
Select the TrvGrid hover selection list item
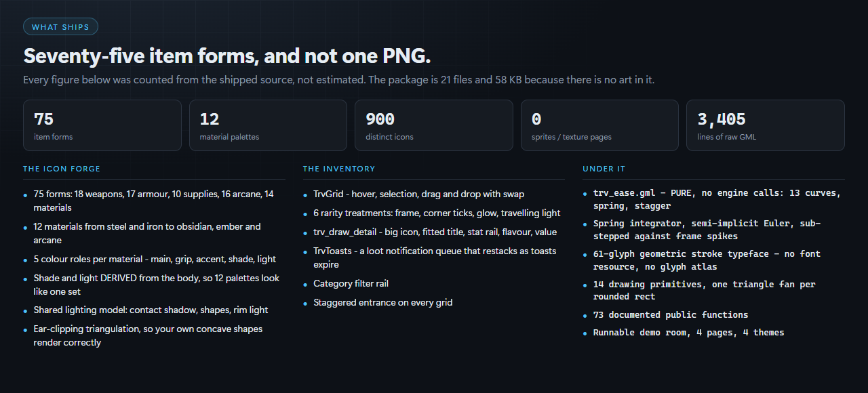click(419, 194)
